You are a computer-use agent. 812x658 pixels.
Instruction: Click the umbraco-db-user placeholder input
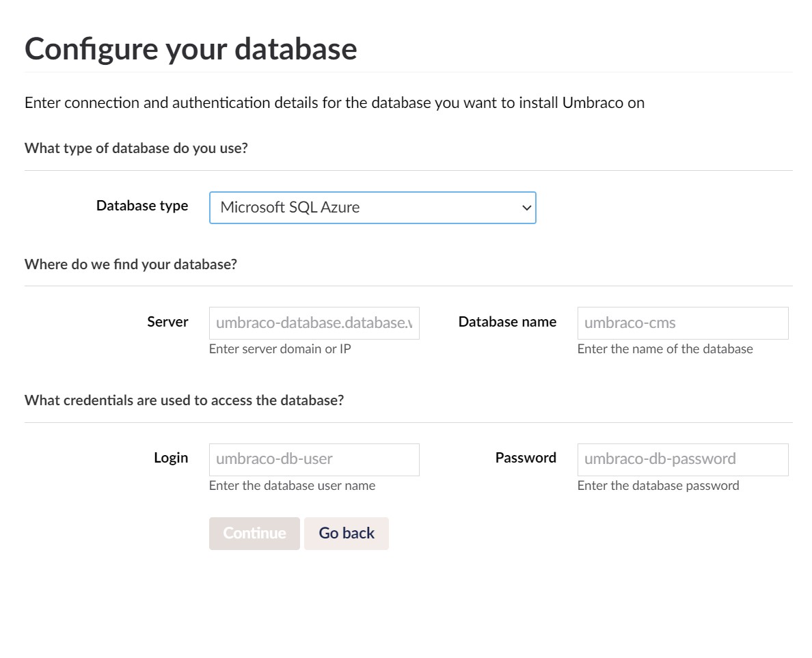click(314, 459)
